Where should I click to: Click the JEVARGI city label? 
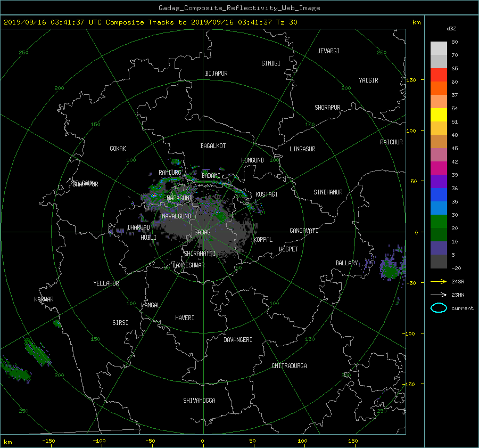pos(328,51)
